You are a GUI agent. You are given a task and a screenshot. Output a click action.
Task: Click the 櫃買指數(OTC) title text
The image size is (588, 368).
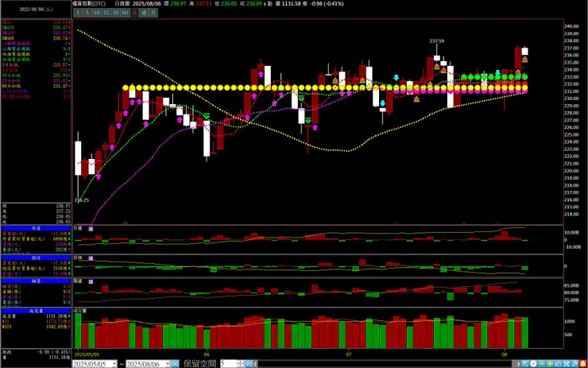tap(89, 3)
